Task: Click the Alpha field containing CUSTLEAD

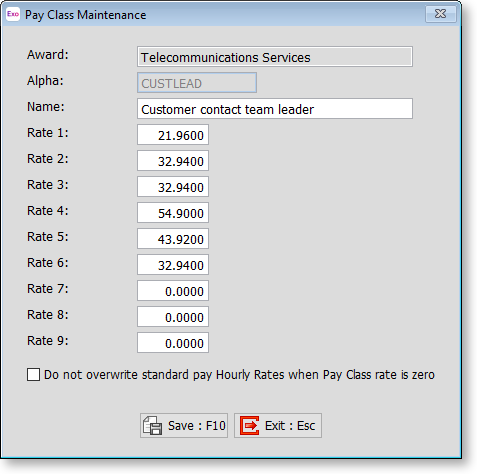Action: click(197, 83)
